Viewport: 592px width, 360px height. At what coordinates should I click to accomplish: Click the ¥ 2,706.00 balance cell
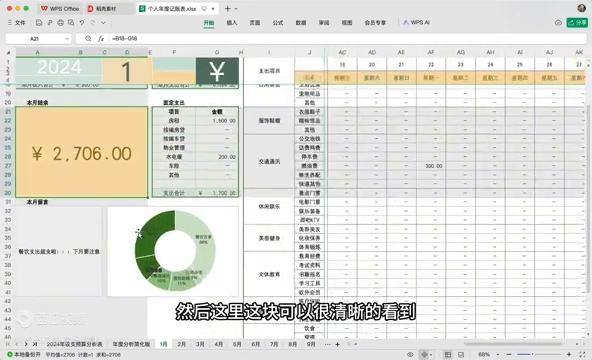click(x=81, y=152)
